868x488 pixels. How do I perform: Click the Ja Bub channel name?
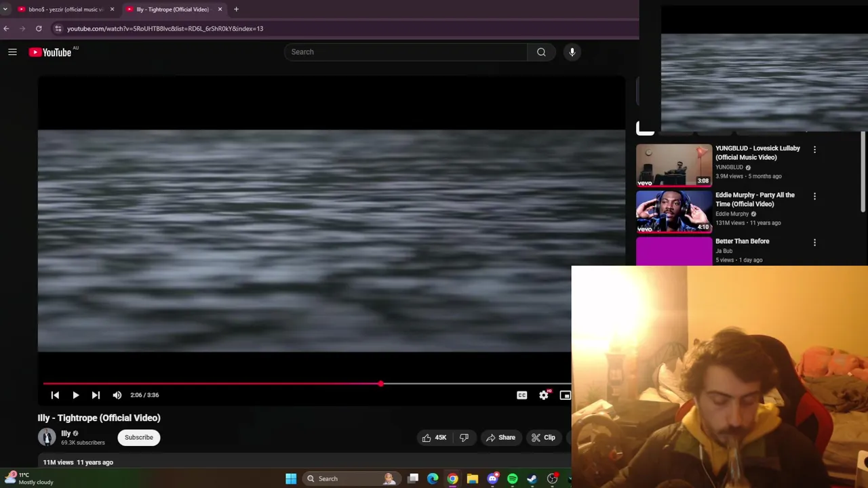coord(724,251)
